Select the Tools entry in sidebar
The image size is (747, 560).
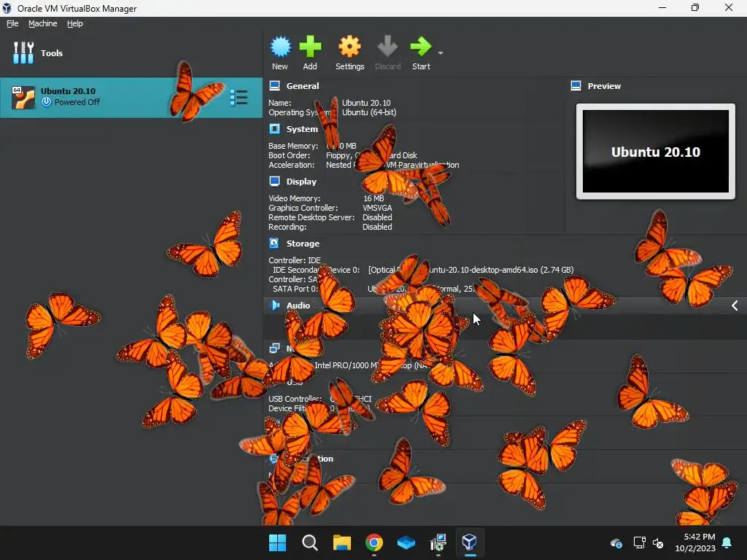[x=131, y=52]
